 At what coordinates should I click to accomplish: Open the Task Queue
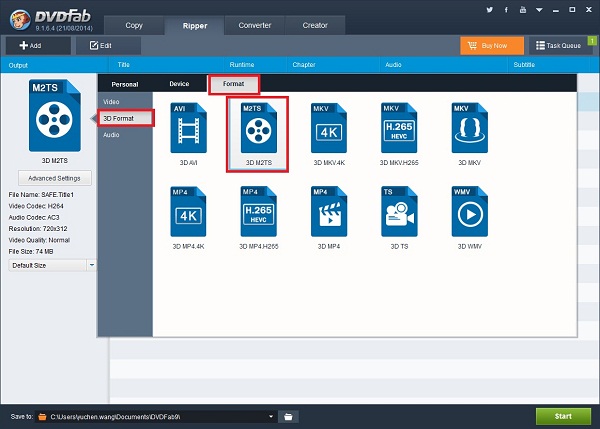[560, 45]
